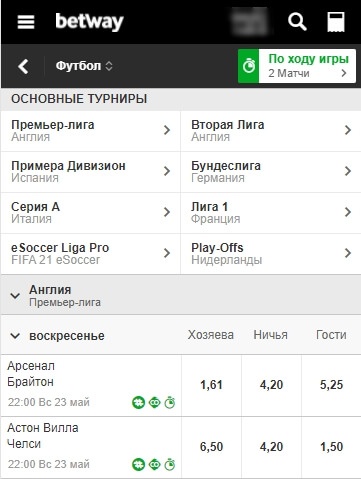This screenshot has height=479, width=361.
Task: Open Бундеслига Германия tournament
Action: (x=271, y=172)
